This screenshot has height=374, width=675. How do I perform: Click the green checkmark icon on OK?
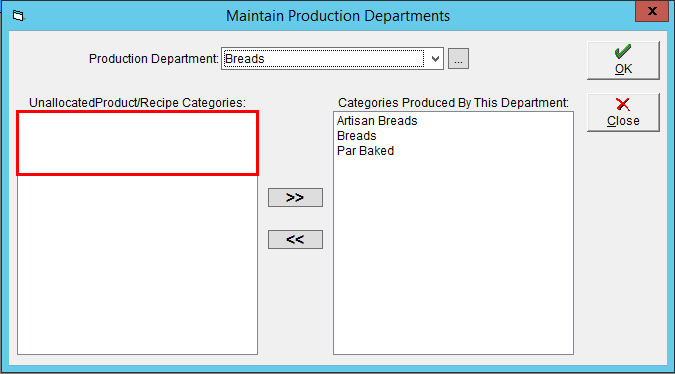click(623, 52)
